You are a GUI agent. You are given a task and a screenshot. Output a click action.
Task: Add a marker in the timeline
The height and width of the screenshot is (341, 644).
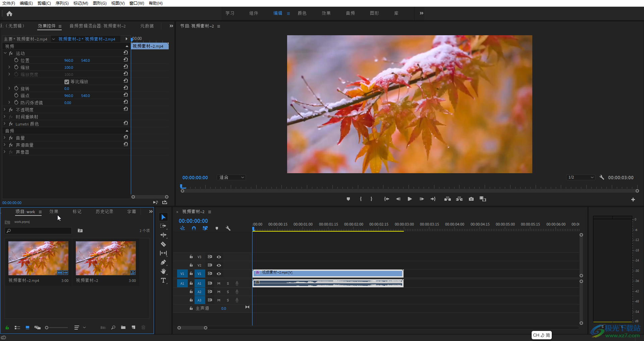click(x=217, y=228)
